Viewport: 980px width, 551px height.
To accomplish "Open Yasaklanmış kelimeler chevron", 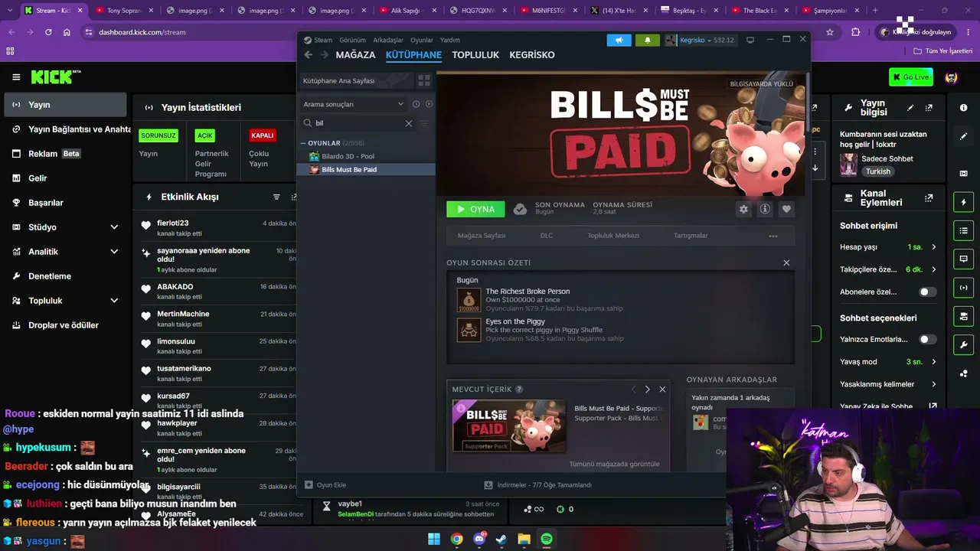I will (x=933, y=384).
